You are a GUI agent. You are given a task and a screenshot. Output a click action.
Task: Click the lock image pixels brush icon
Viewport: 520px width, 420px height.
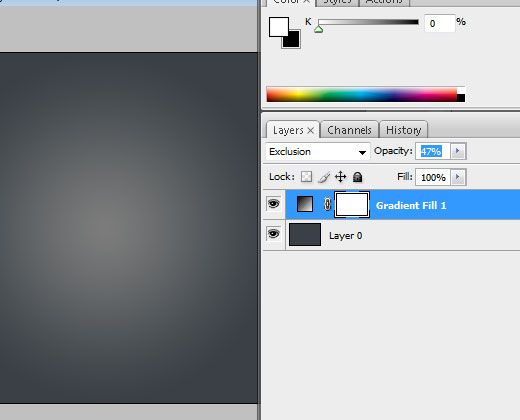click(324, 177)
